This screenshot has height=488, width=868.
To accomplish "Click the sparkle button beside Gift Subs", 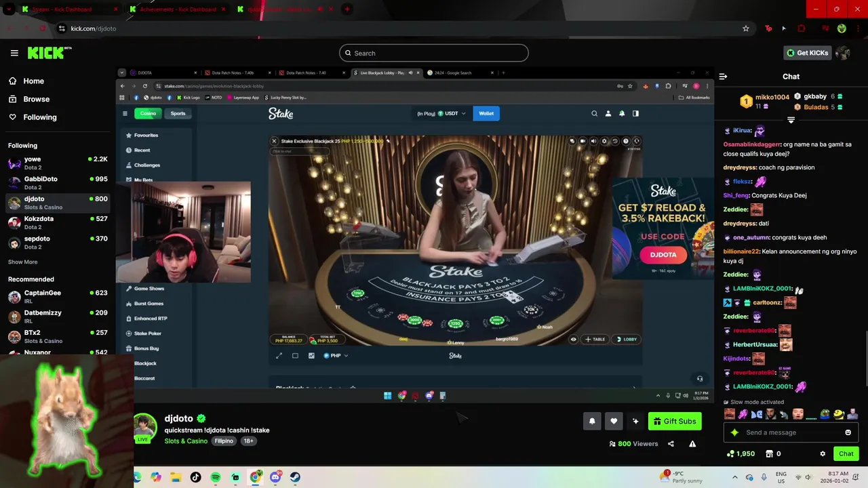I will click(635, 421).
